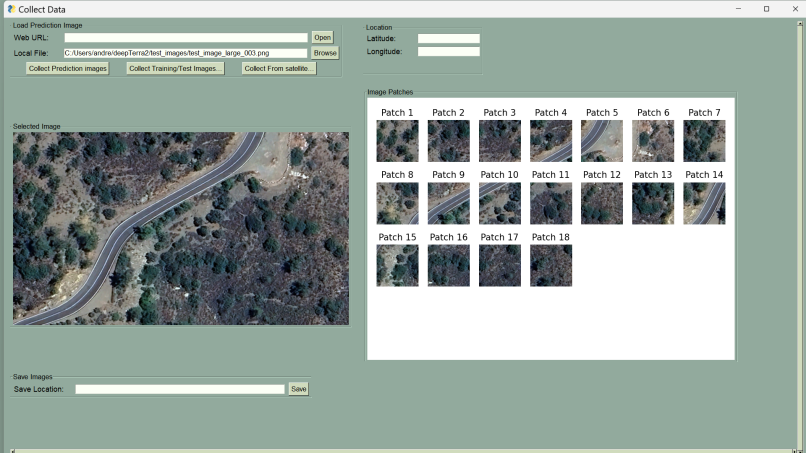Select the Latitude input field
Screen dimensions: 806x453
448,39
